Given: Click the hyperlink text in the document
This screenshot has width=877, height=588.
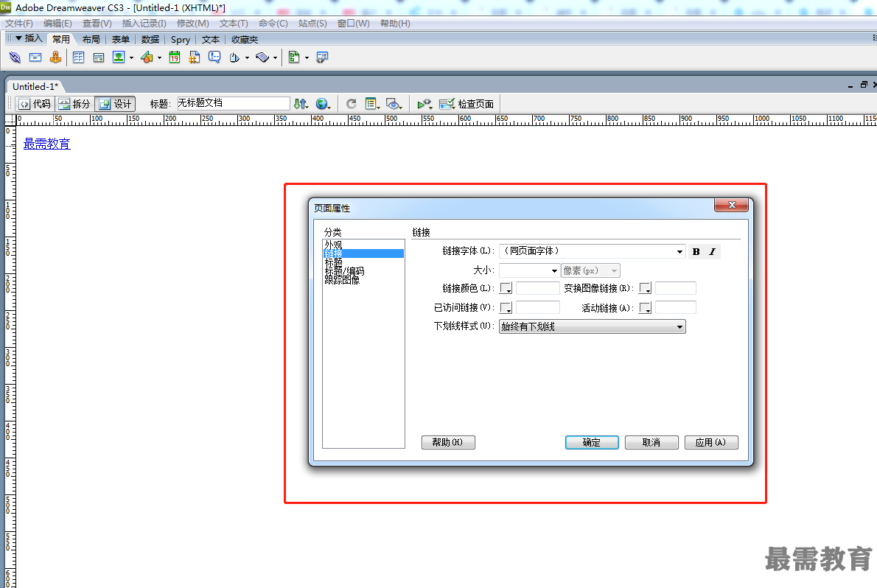Looking at the screenshot, I should (x=47, y=144).
